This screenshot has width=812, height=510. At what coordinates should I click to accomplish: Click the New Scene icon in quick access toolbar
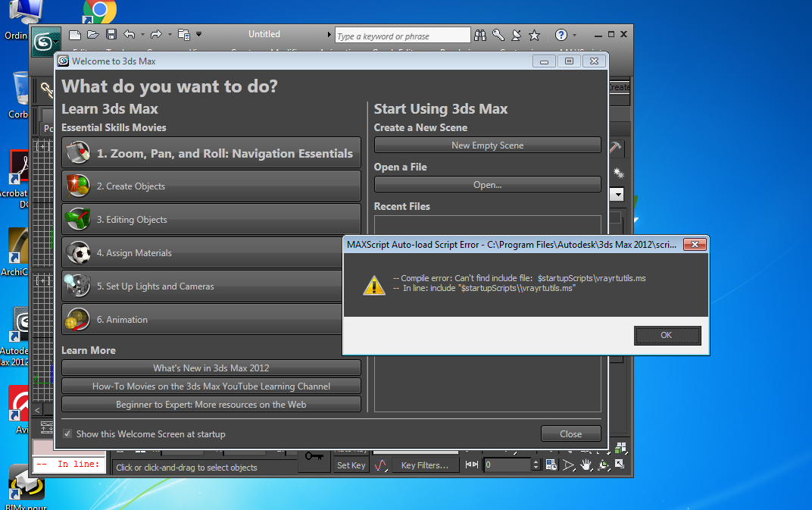coord(75,35)
